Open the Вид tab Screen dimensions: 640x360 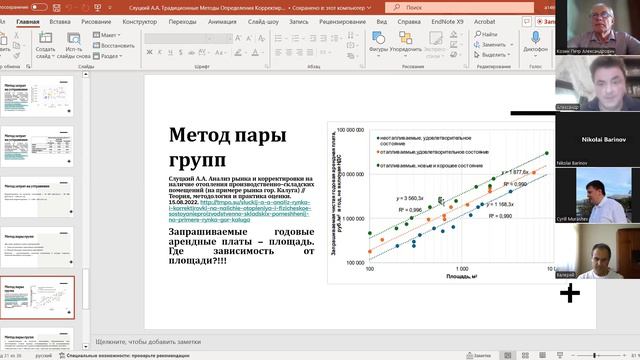point(382,22)
